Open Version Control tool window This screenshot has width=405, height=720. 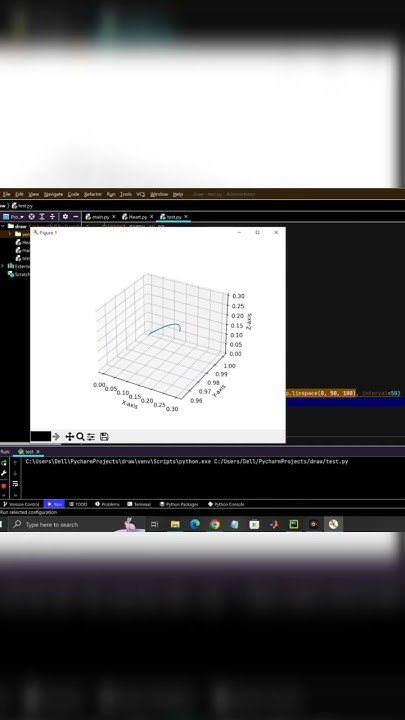pyautogui.click(x=21, y=504)
